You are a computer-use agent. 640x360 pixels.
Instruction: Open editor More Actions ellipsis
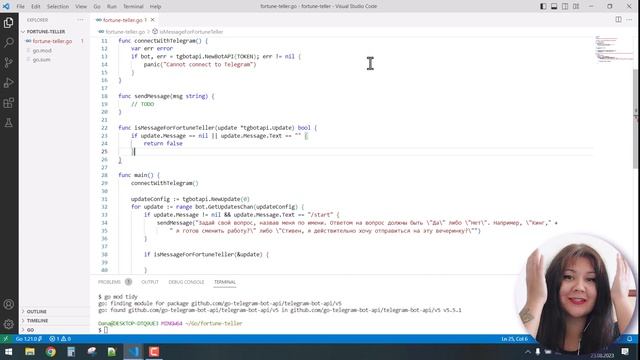[x=629, y=20]
